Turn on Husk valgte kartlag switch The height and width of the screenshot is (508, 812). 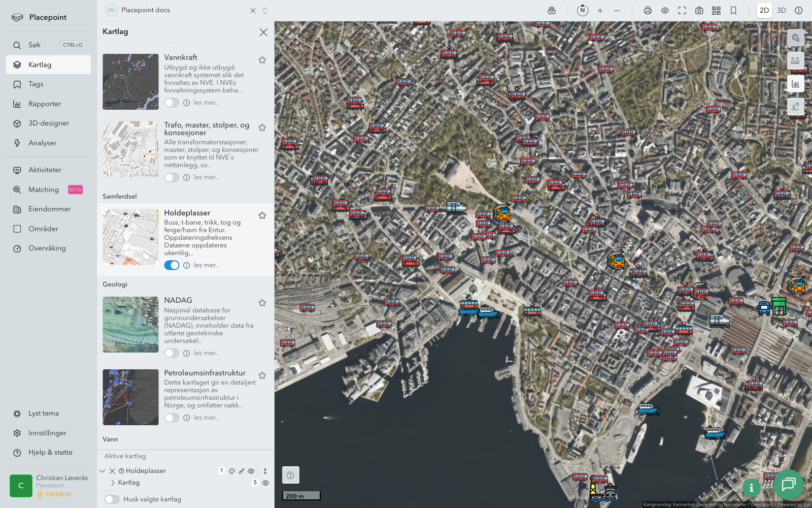112,499
